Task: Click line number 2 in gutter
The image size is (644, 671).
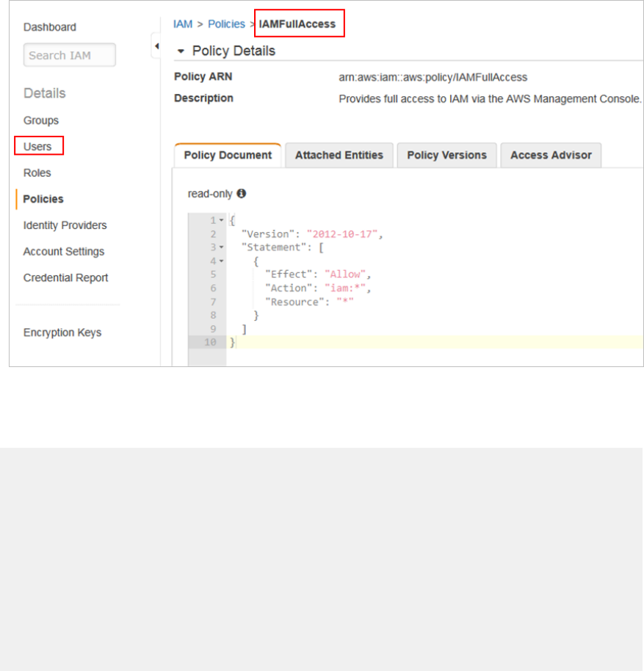Action: tap(213, 234)
